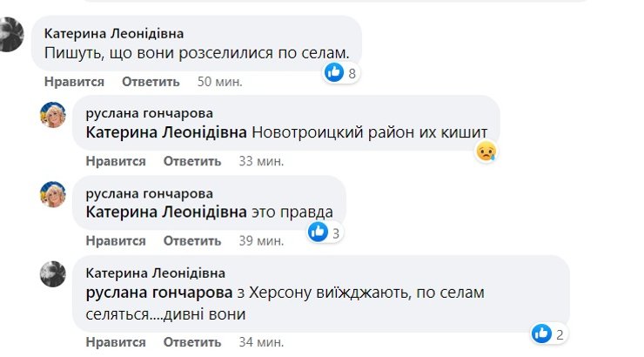This screenshot has width=644, height=357.
Task: Open Катерина Леонідівна's avatar beside the Херсону comment
Action: coord(54,273)
